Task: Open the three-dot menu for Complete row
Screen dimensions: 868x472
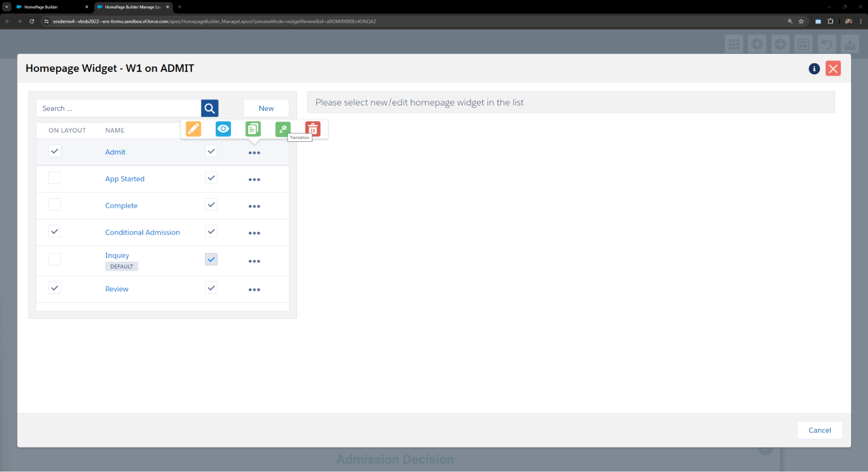Action: [254, 206]
